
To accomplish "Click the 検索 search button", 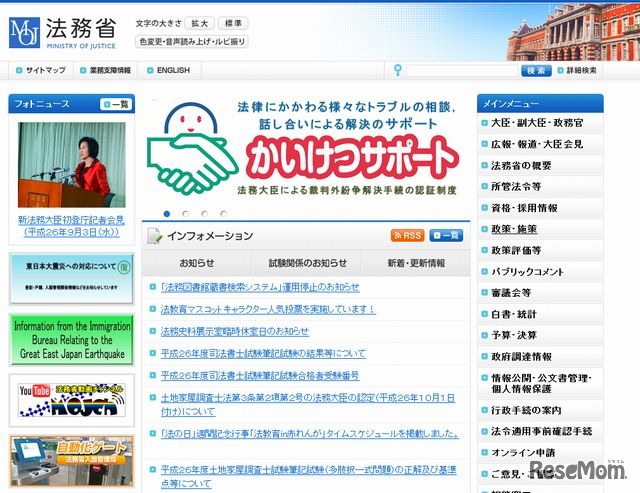I will [536, 71].
